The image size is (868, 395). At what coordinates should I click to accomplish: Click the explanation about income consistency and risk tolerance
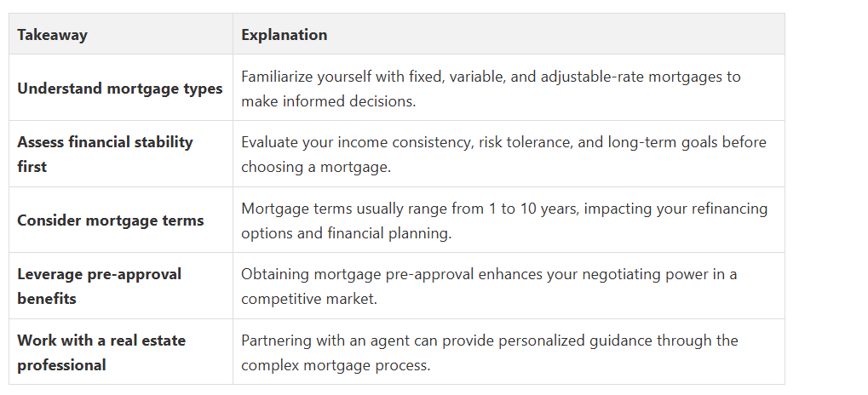(x=503, y=154)
